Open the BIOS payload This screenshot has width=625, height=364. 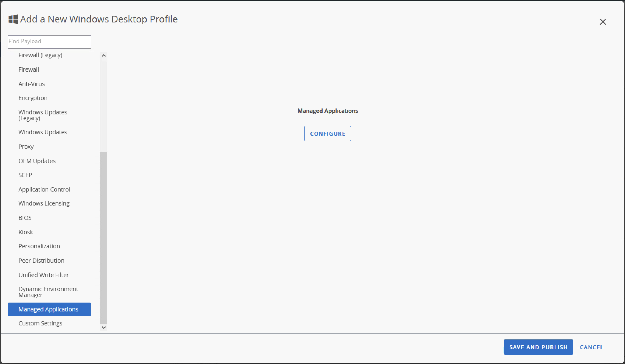click(x=25, y=218)
